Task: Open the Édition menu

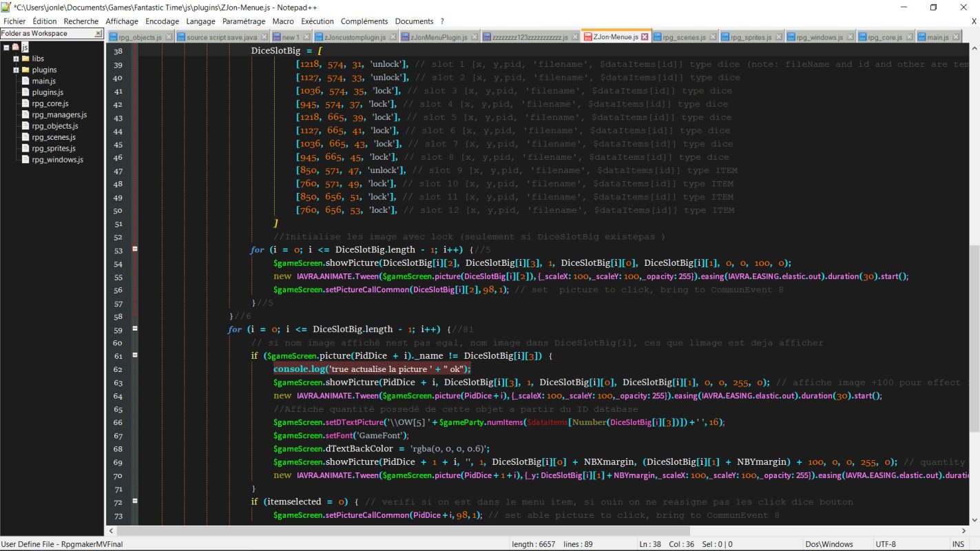Action: click(x=45, y=21)
